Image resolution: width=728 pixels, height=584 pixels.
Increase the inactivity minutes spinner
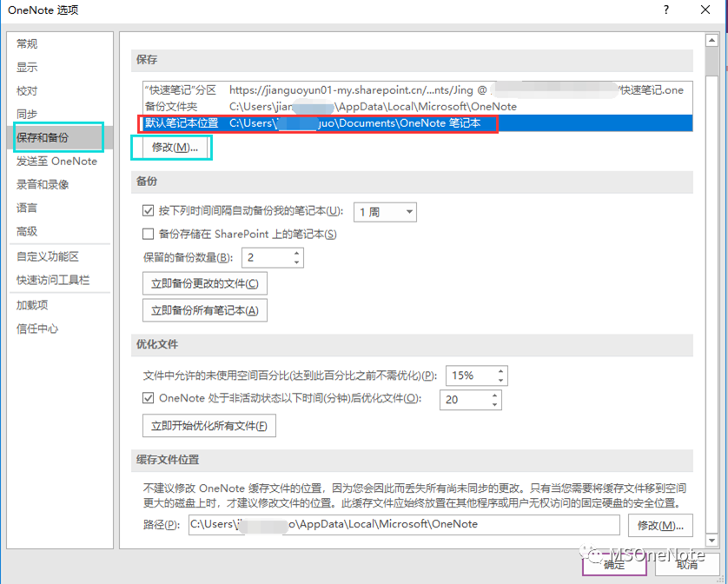[x=494, y=395]
